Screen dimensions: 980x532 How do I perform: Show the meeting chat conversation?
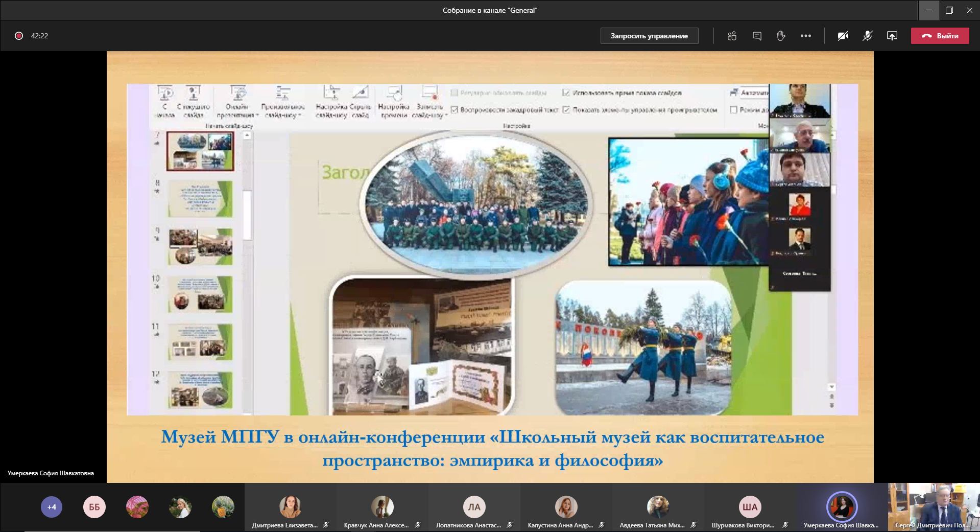757,36
